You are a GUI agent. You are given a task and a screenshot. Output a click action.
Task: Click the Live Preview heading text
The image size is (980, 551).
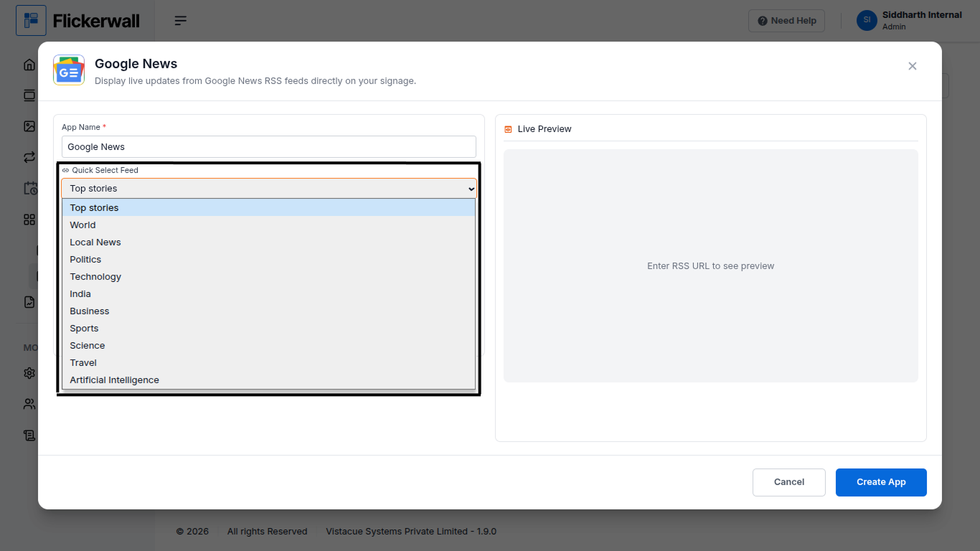click(545, 129)
